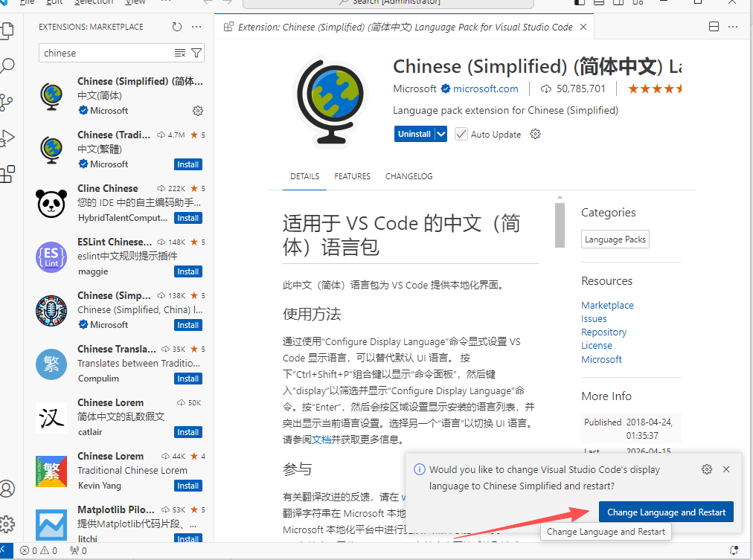Open the Search view in activity bar
This screenshot has width=753, height=560.
(7, 65)
